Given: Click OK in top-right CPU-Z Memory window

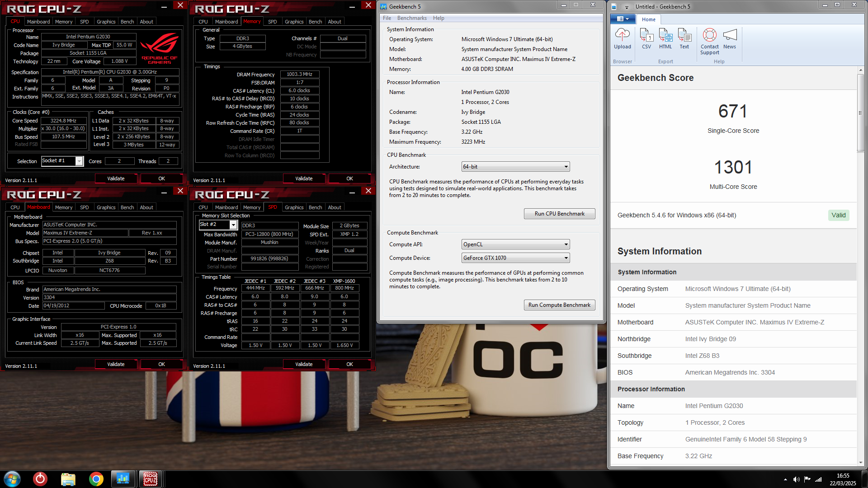Looking at the screenshot, I should (x=349, y=178).
